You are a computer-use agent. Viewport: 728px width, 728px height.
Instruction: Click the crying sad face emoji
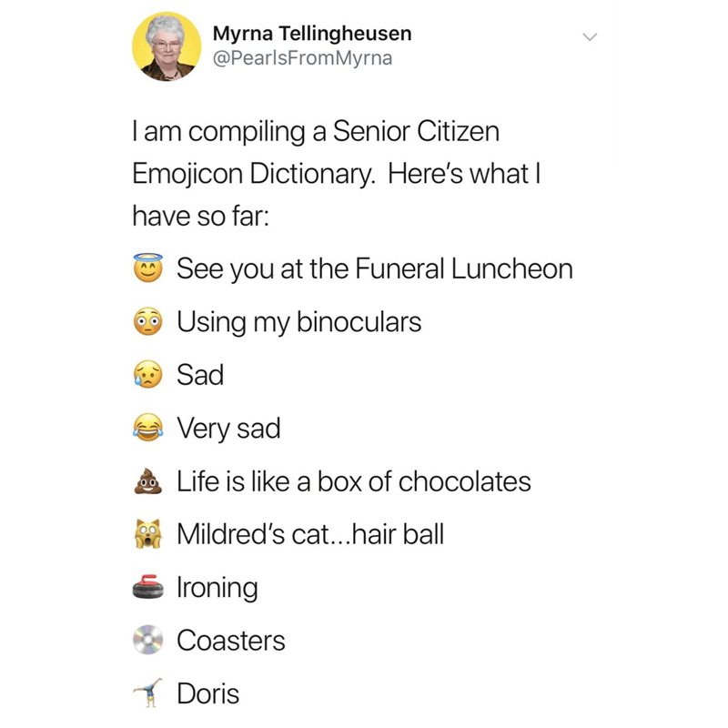(149, 374)
